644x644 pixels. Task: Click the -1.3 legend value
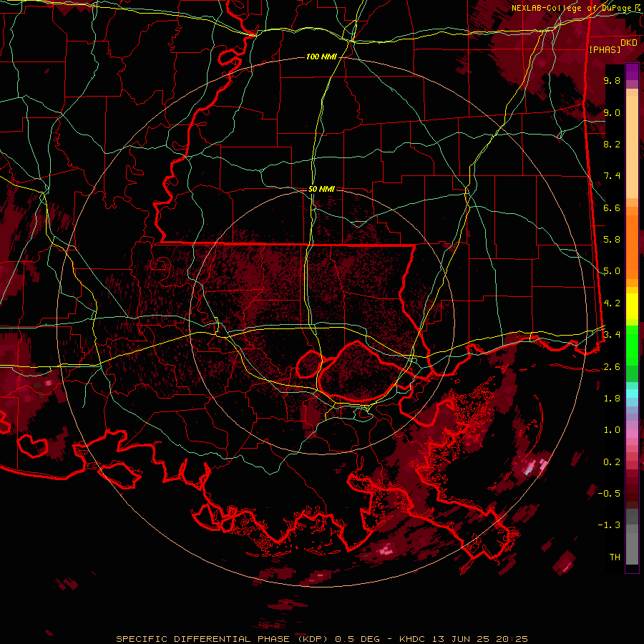(609, 525)
